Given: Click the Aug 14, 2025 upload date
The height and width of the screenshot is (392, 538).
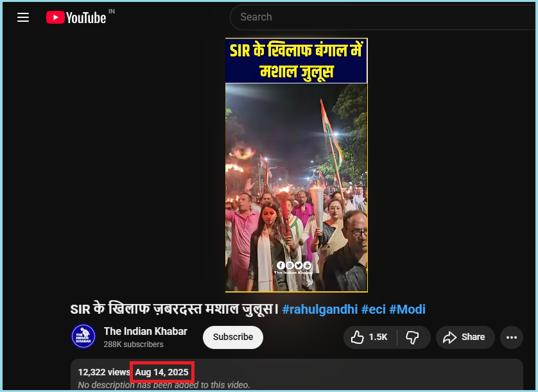Looking at the screenshot, I should [x=161, y=372].
